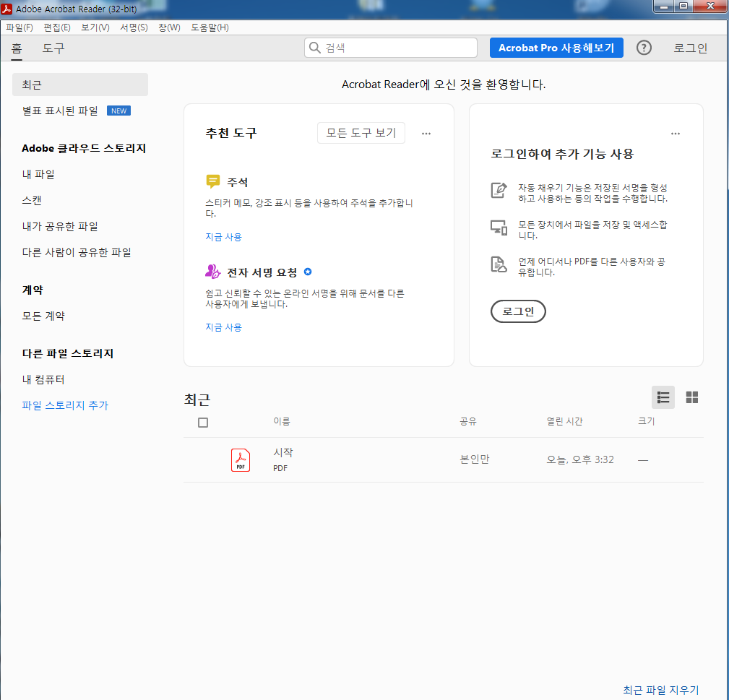The width and height of the screenshot is (729, 700).
Task: Click 오늘, 오후 3:32 opened time cell
Action: pyautogui.click(x=579, y=459)
